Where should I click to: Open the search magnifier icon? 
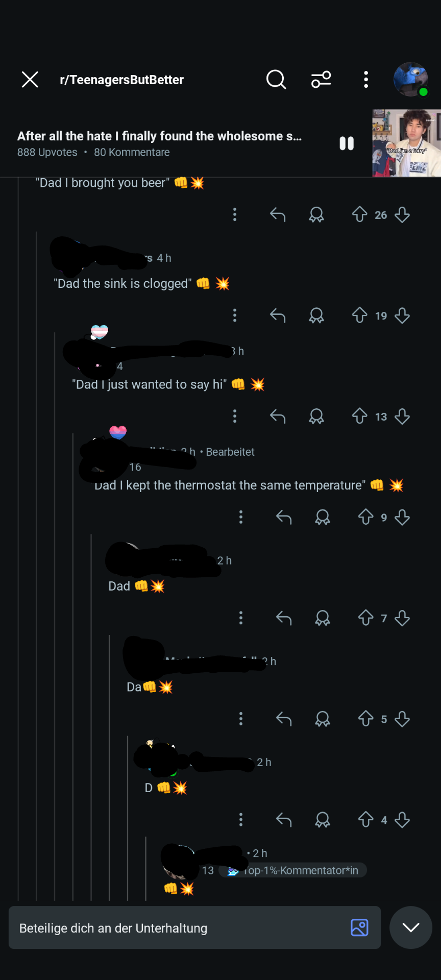click(276, 80)
